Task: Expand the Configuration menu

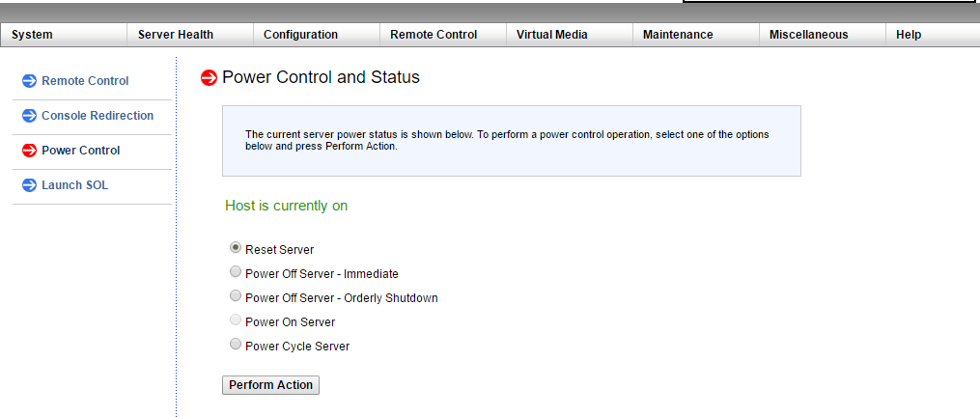Action: point(300,35)
